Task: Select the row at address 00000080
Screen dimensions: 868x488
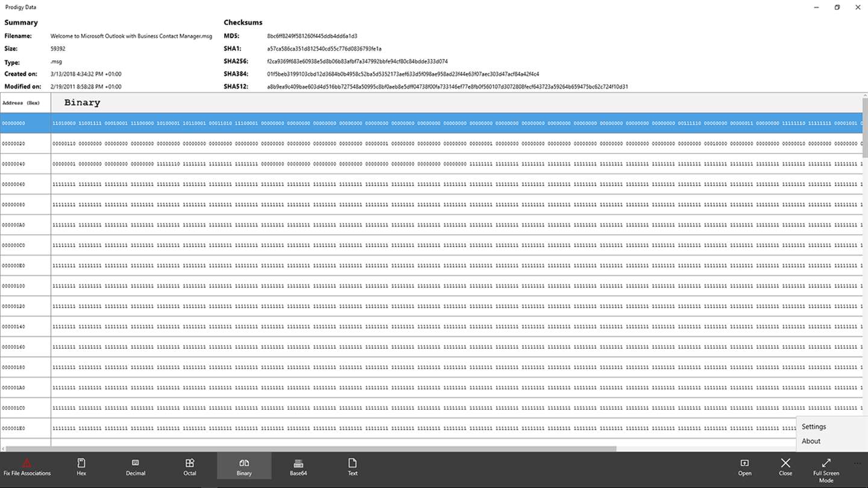Action: coord(431,205)
